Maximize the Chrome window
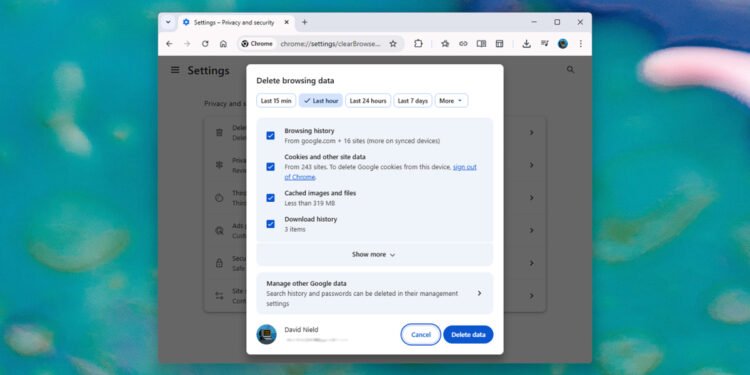Screen dimensions: 750x375 [557, 22]
